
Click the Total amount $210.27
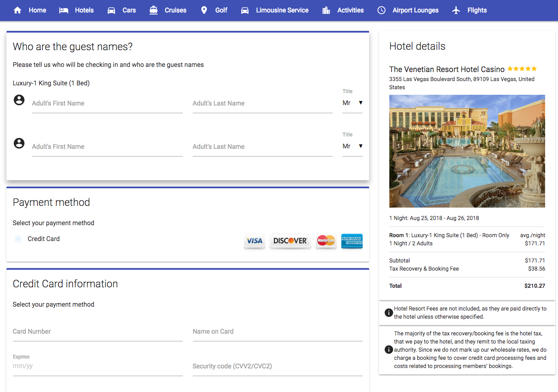[534, 286]
